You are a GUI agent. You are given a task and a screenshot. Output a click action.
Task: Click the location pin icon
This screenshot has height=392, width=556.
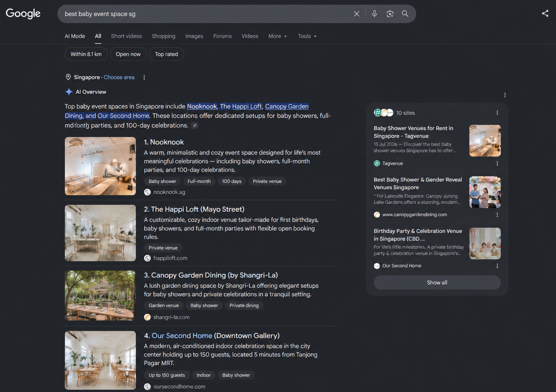click(x=68, y=77)
